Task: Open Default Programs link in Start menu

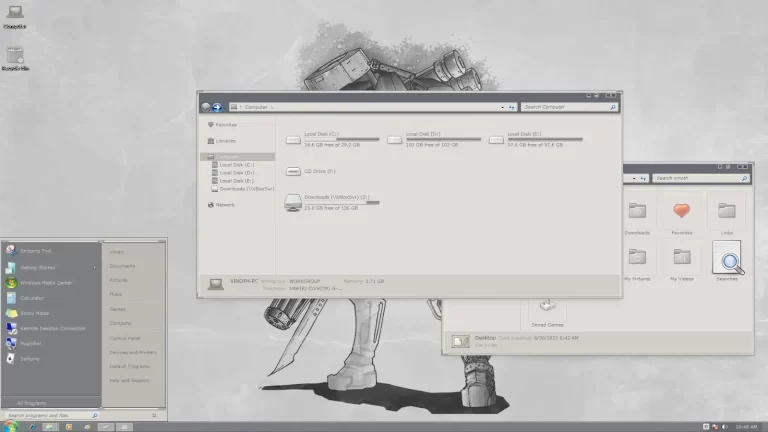Action: (129, 366)
